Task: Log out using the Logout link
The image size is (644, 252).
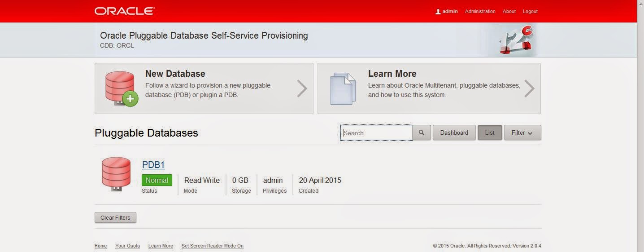Action: click(x=530, y=12)
